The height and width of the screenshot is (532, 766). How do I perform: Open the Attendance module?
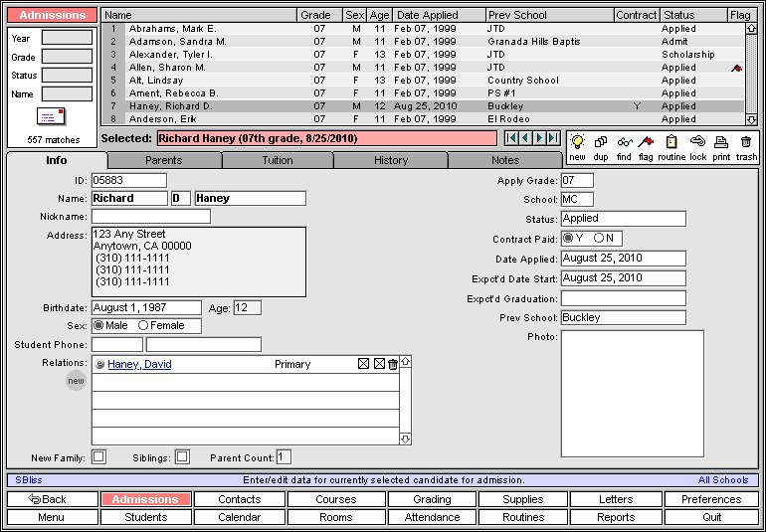point(432,517)
